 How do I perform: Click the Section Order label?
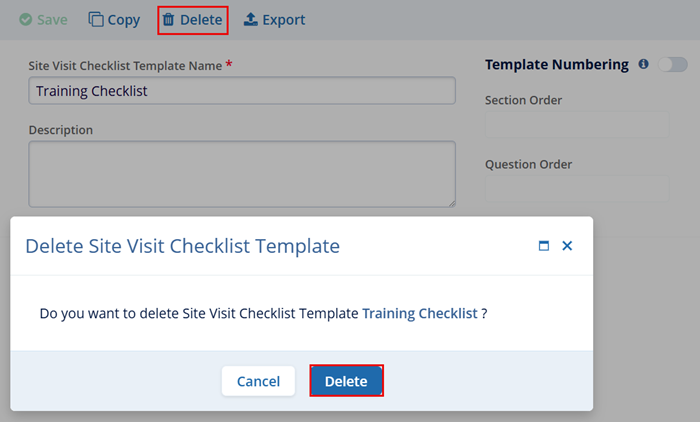pos(523,100)
